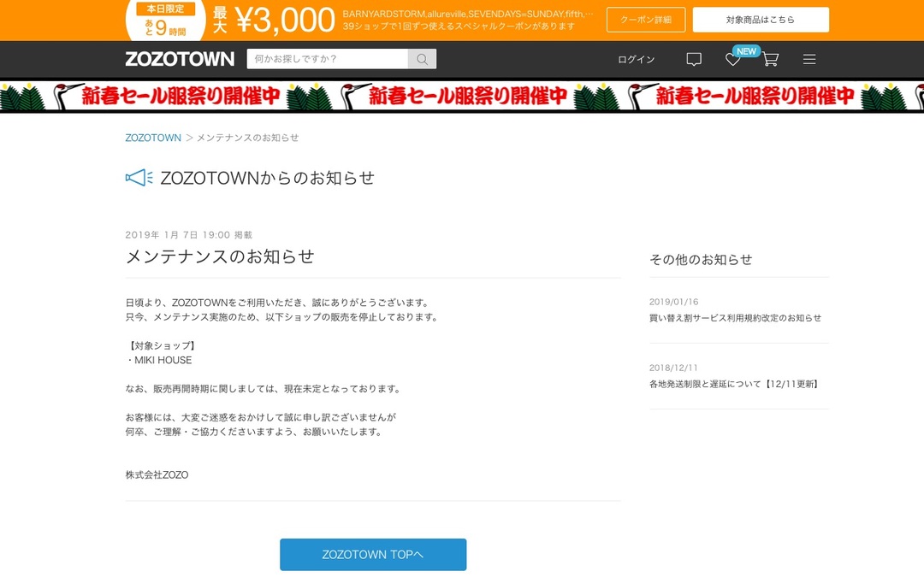Click the クーポン詳細 button
Viewport: 924px width, 583px height.
[x=646, y=20]
